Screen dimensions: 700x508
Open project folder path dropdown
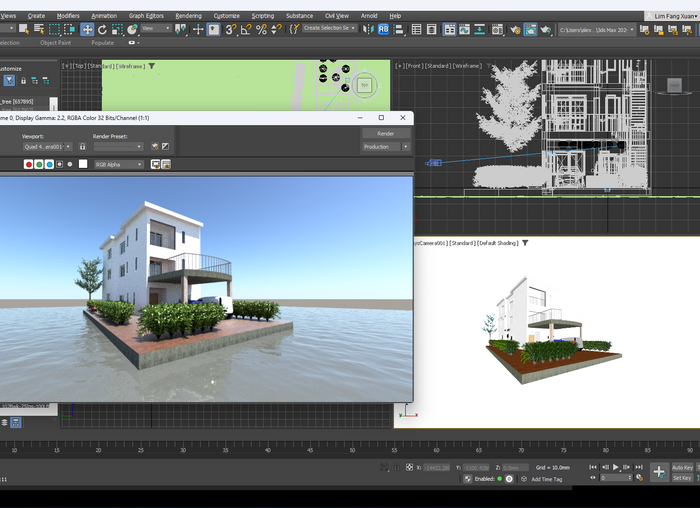(597, 30)
